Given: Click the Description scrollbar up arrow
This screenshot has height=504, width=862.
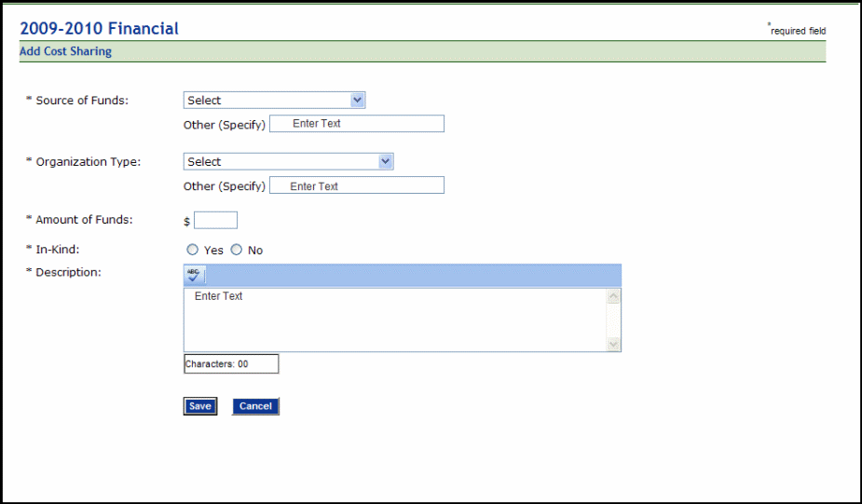Looking at the screenshot, I should click(613, 297).
